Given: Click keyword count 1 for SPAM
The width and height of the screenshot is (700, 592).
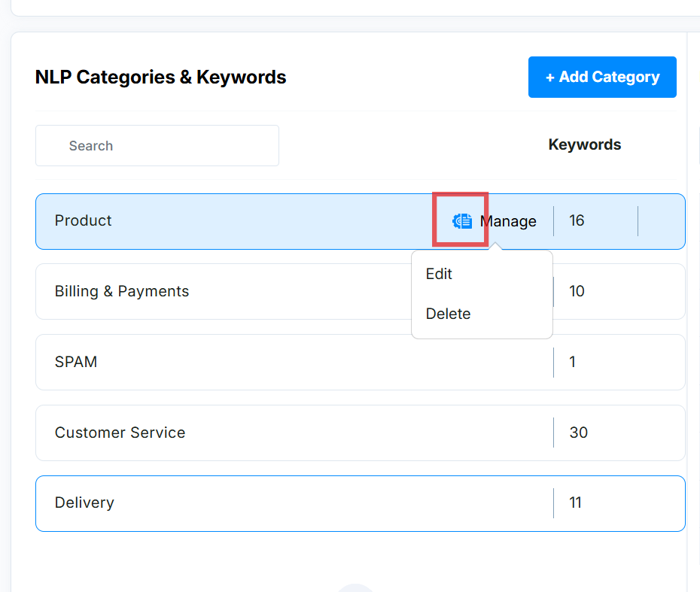Looking at the screenshot, I should pyautogui.click(x=573, y=362).
